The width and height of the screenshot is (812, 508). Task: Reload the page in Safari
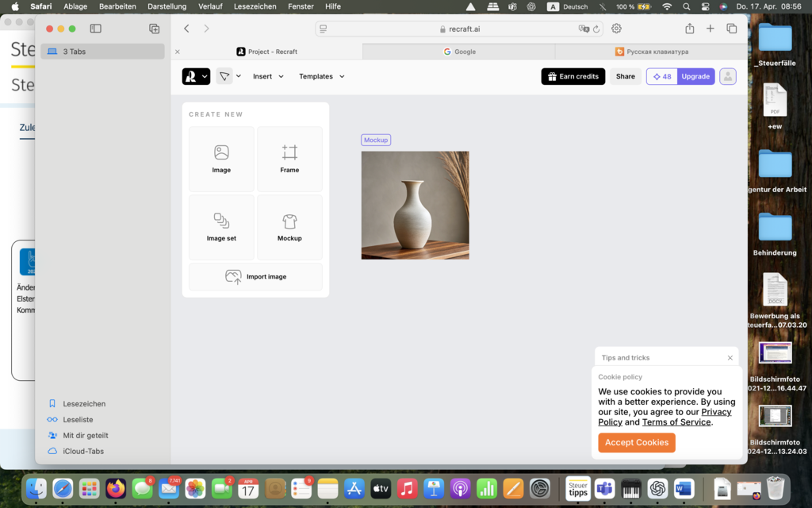596,29
